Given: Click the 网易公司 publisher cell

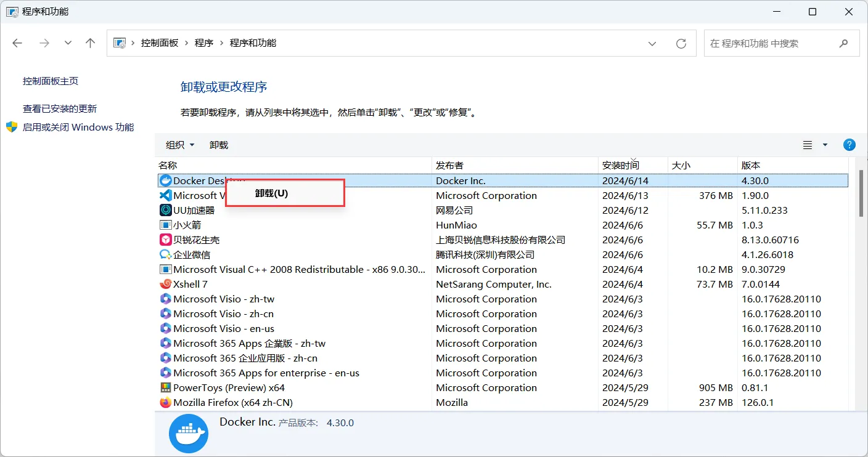Looking at the screenshot, I should (x=454, y=210).
